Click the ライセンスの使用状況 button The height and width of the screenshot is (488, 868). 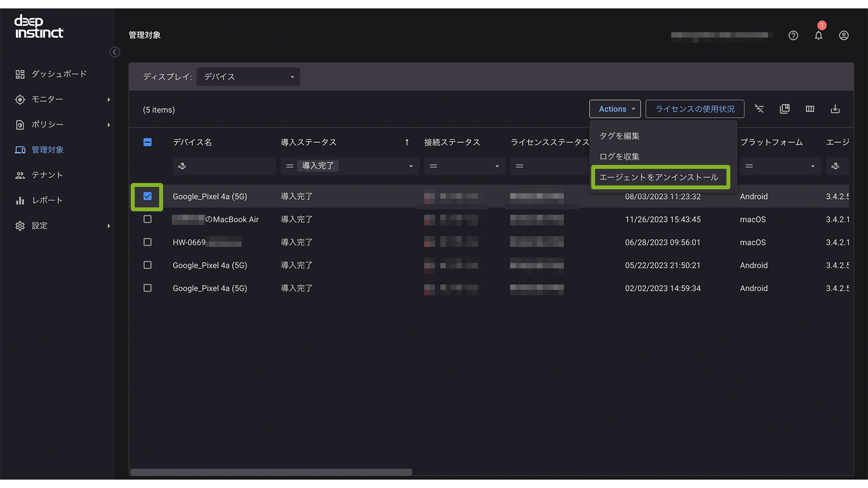tap(695, 109)
